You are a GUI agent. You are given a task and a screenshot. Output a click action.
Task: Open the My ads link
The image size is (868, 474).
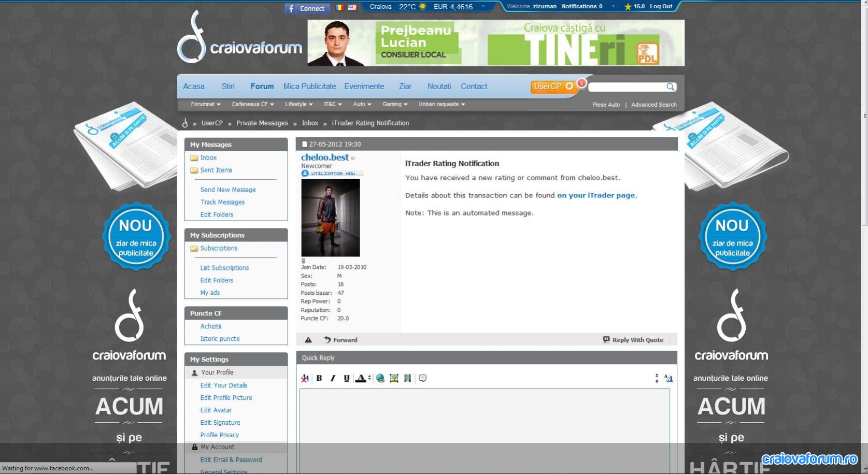pos(210,293)
